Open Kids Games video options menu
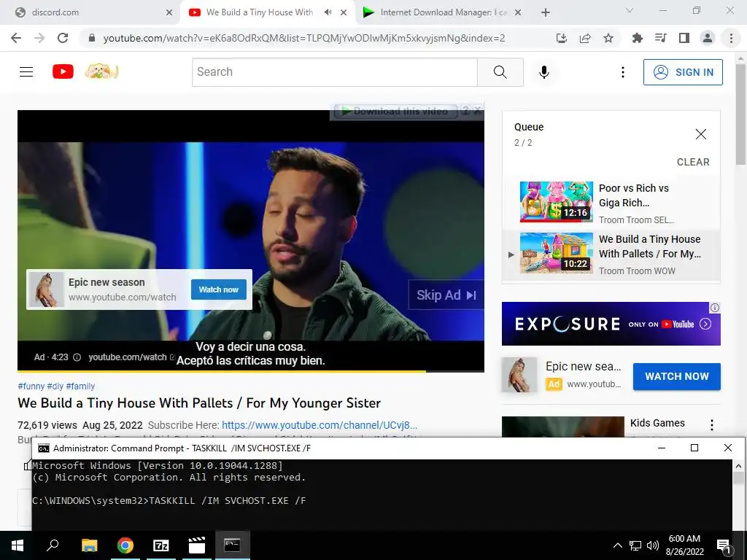 click(712, 425)
